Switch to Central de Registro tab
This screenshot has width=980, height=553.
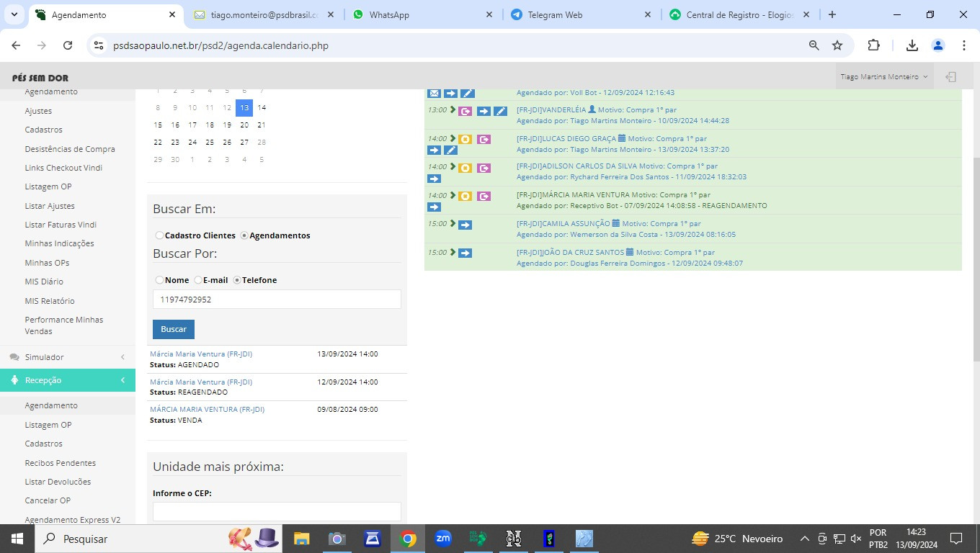click(740, 14)
